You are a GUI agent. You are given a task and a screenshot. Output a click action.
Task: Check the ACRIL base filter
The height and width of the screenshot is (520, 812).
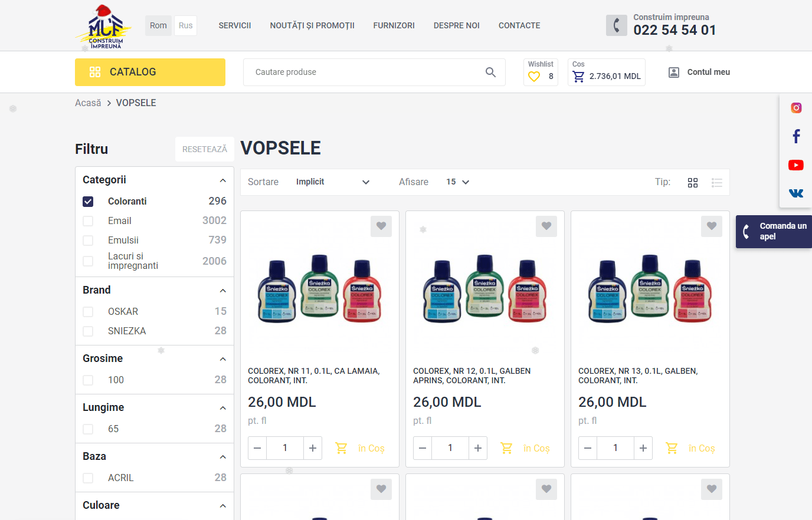pyautogui.click(x=88, y=478)
